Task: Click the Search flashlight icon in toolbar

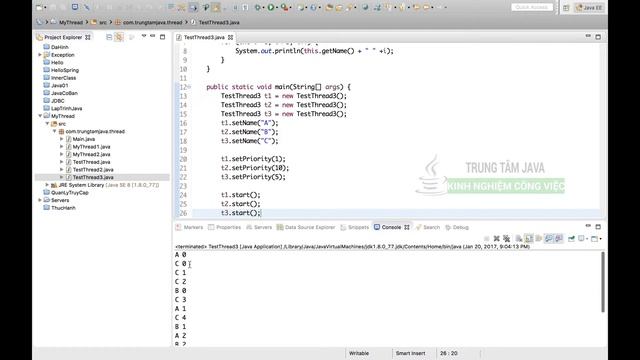Action: click(350, 7)
